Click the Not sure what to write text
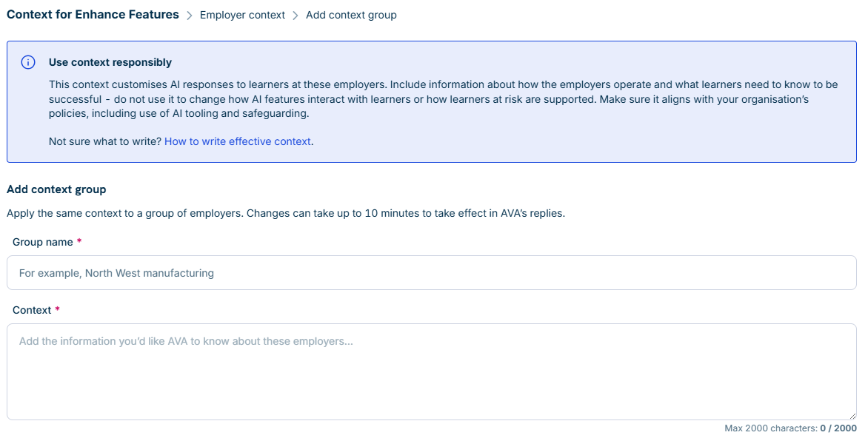Screen dimensions: 868x438 click(x=105, y=141)
